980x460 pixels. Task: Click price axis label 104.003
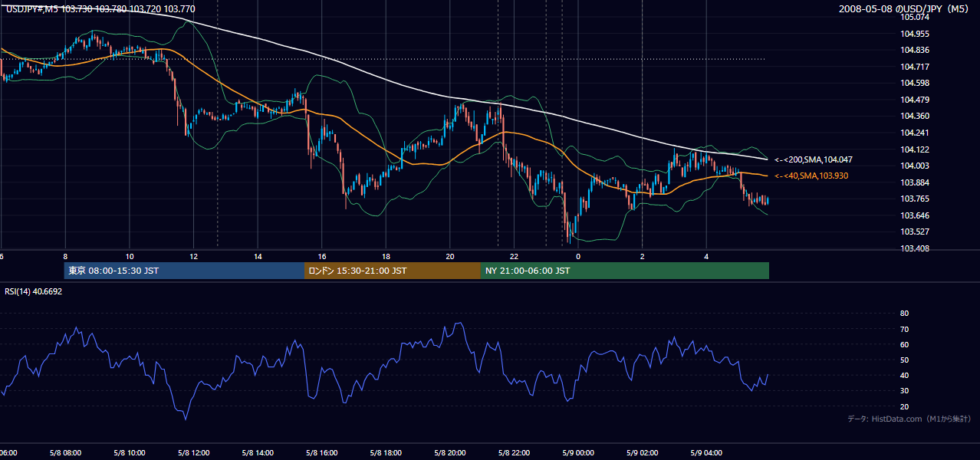[x=914, y=166]
